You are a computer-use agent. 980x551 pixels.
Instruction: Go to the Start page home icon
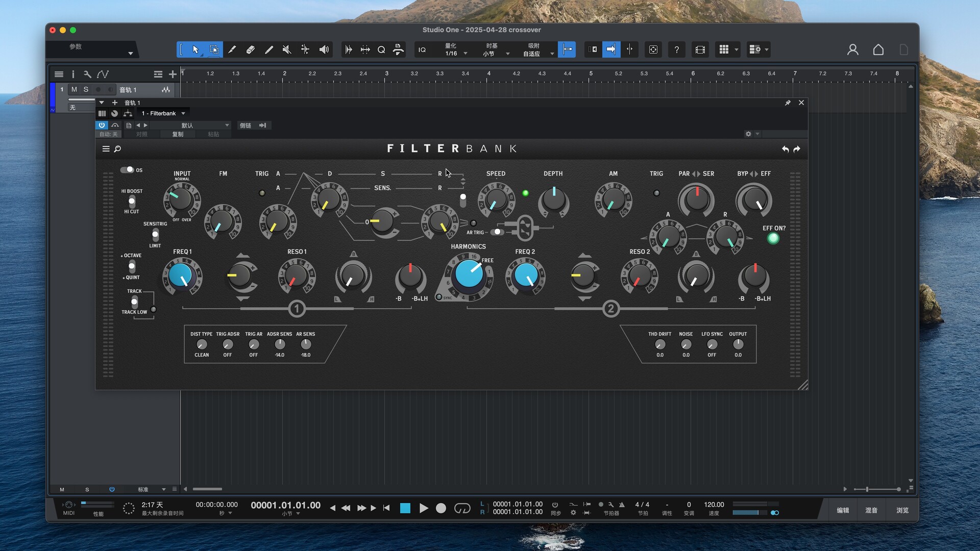[878, 49]
